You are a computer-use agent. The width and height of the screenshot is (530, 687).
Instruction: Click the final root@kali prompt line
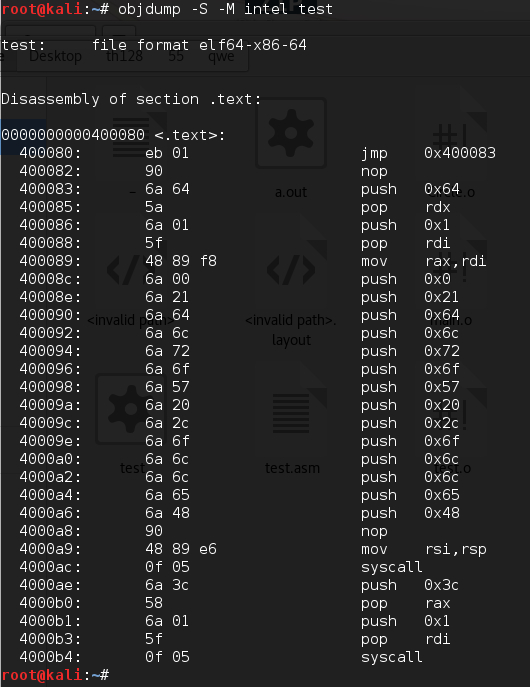coord(55,675)
